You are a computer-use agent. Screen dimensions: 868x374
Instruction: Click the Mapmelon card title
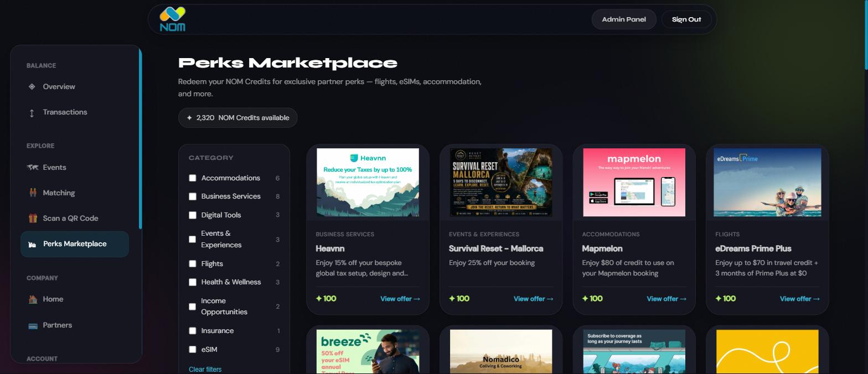pyautogui.click(x=602, y=249)
